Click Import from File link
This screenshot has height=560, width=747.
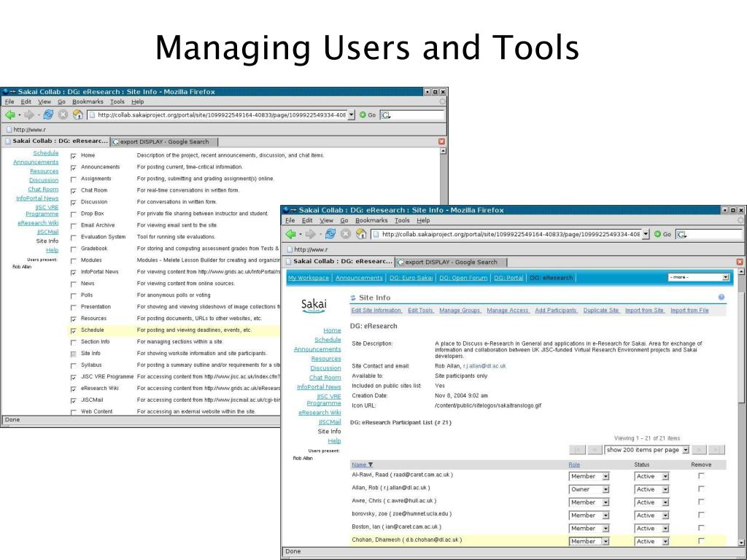click(689, 311)
